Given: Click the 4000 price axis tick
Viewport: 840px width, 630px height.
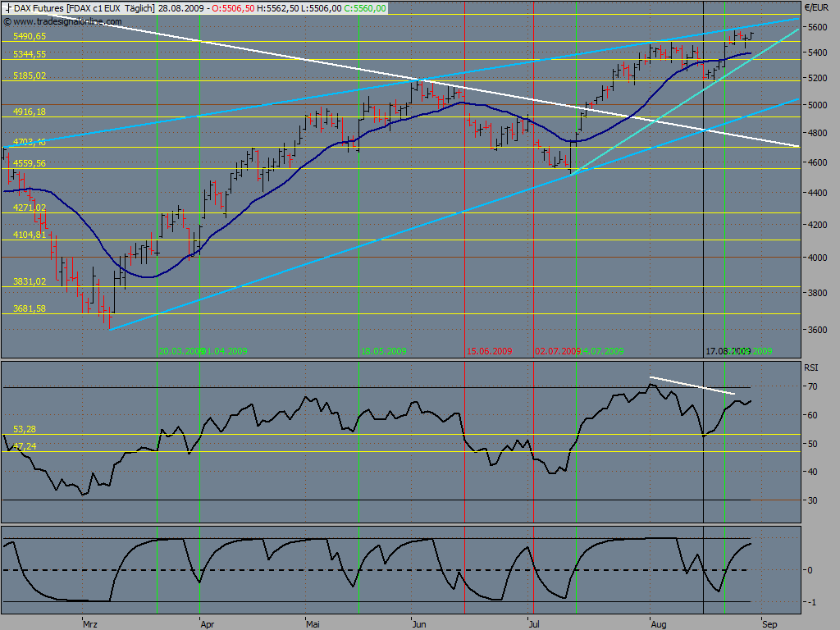Looking at the screenshot, I should pos(818,258).
